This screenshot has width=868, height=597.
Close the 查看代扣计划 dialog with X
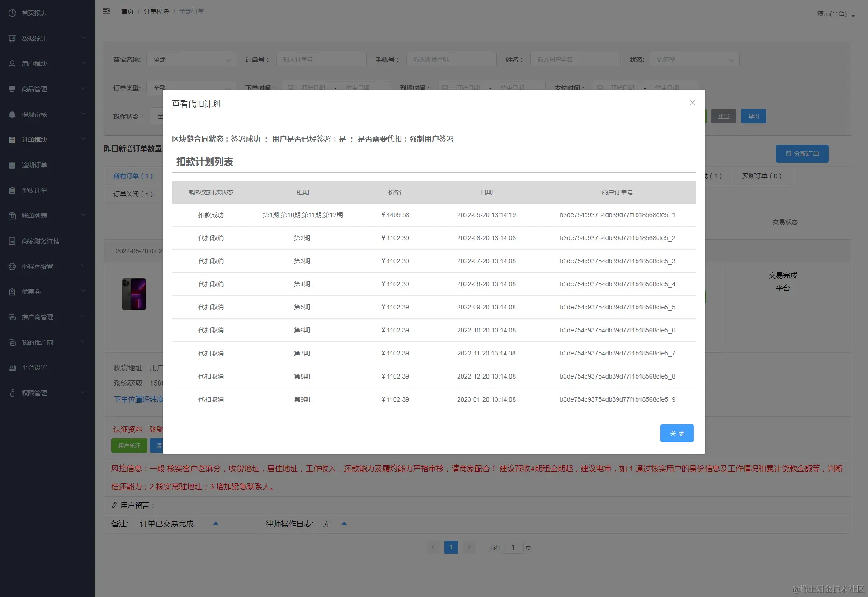[x=692, y=103]
